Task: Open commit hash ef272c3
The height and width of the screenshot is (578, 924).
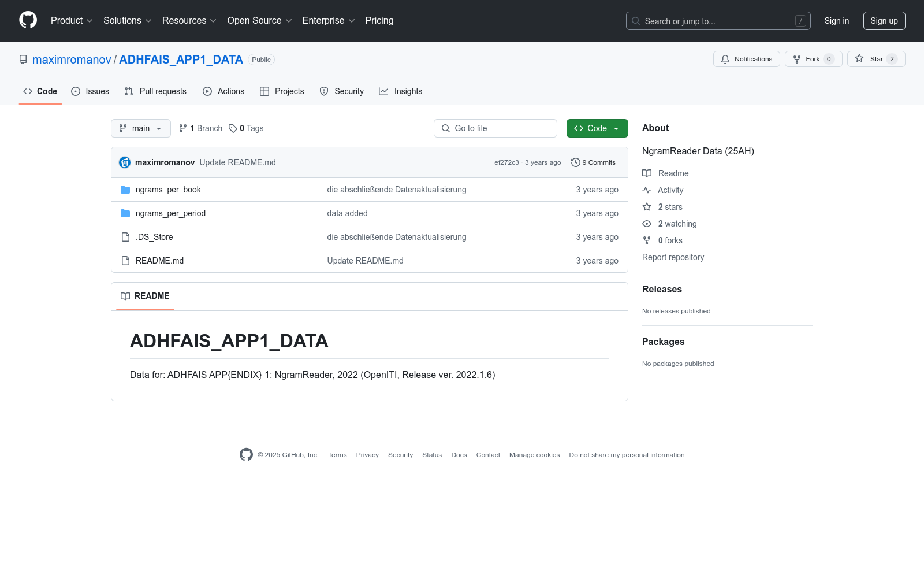Action: click(x=506, y=162)
